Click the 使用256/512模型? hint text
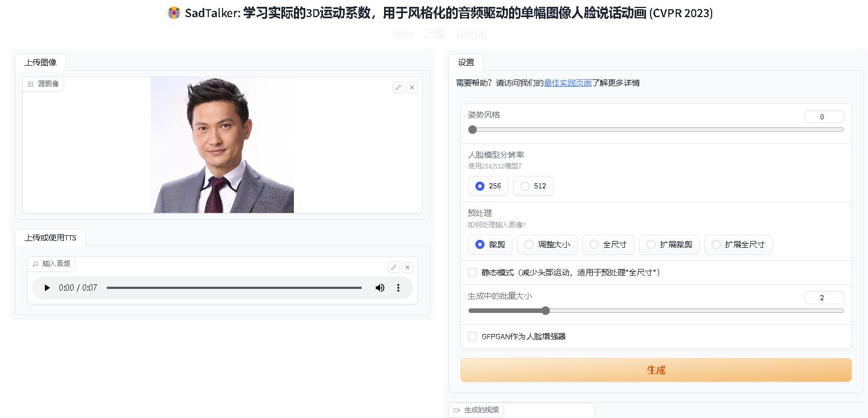Viewport: 868px width, 418px height. tap(495, 166)
